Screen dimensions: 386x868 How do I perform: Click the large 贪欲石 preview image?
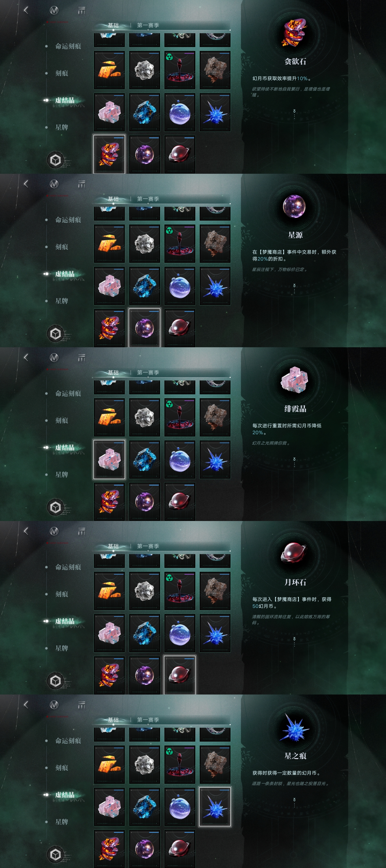pyautogui.click(x=295, y=33)
